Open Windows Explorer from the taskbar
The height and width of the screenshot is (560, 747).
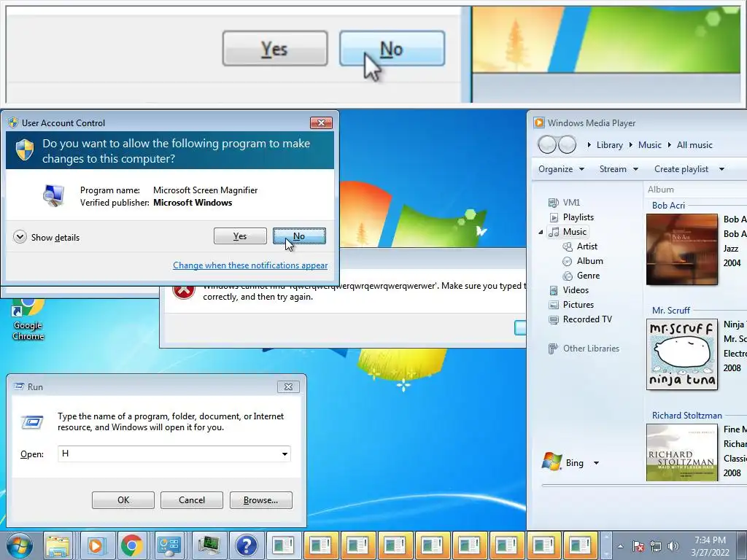point(58,545)
